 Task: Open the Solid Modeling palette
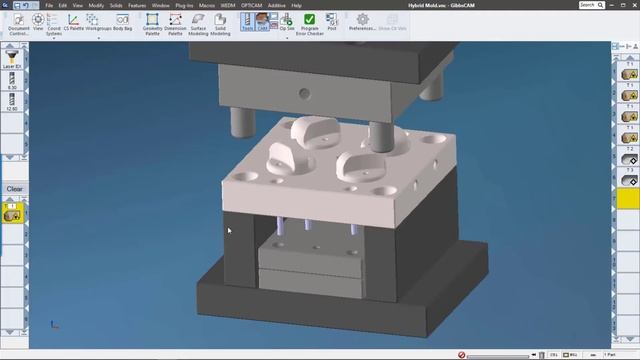click(220, 24)
